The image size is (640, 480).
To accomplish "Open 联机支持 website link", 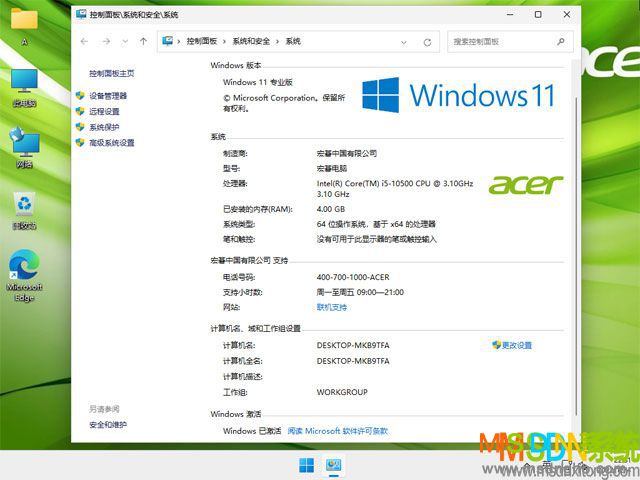I will (332, 307).
